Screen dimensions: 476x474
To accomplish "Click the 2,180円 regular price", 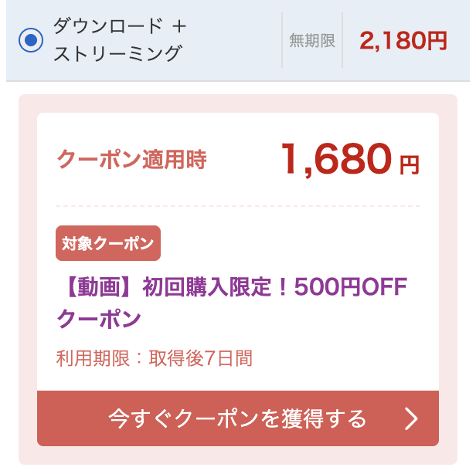I will click(x=403, y=40).
